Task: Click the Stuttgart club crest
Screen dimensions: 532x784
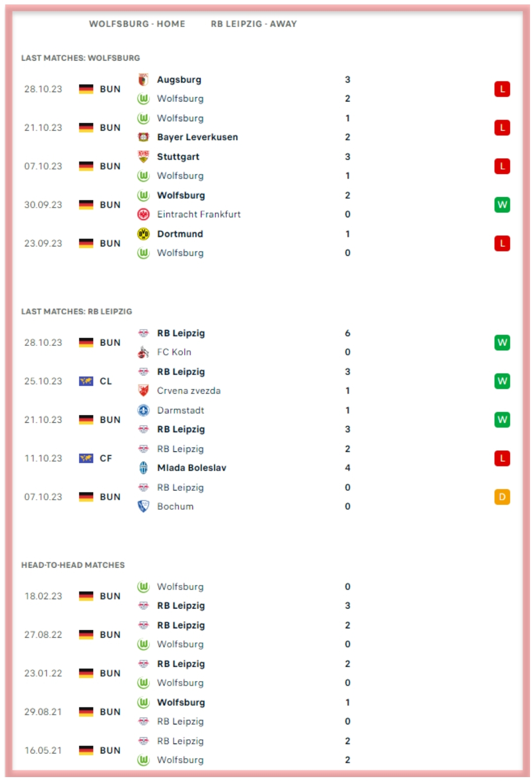Action: tap(143, 157)
